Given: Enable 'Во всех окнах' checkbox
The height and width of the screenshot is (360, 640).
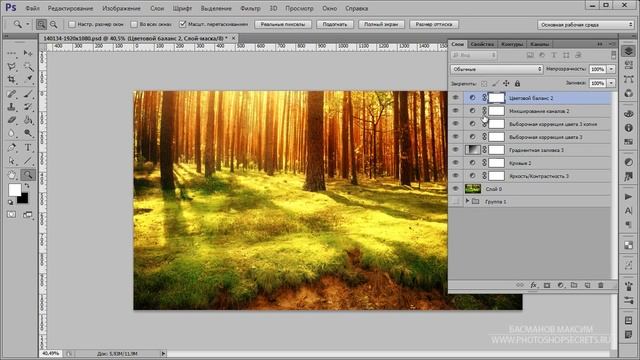Looking at the screenshot, I should (134, 24).
